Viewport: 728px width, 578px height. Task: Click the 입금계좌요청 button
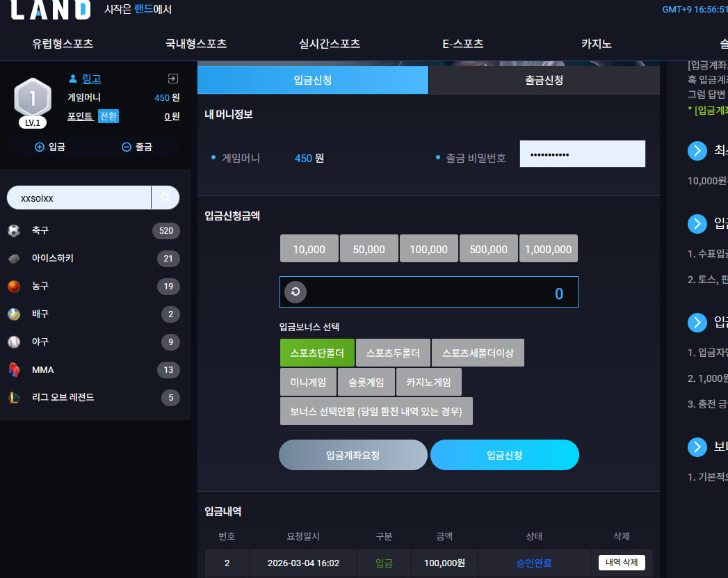[x=353, y=455]
